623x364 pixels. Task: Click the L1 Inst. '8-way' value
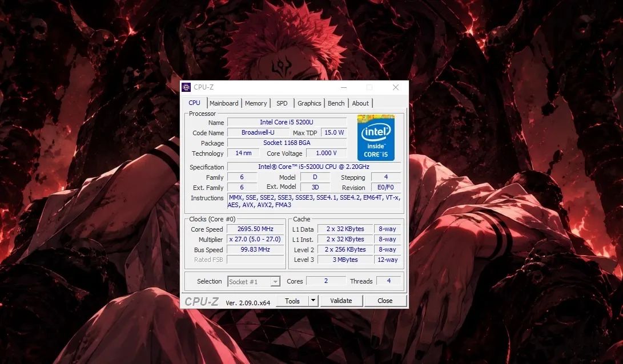click(387, 240)
